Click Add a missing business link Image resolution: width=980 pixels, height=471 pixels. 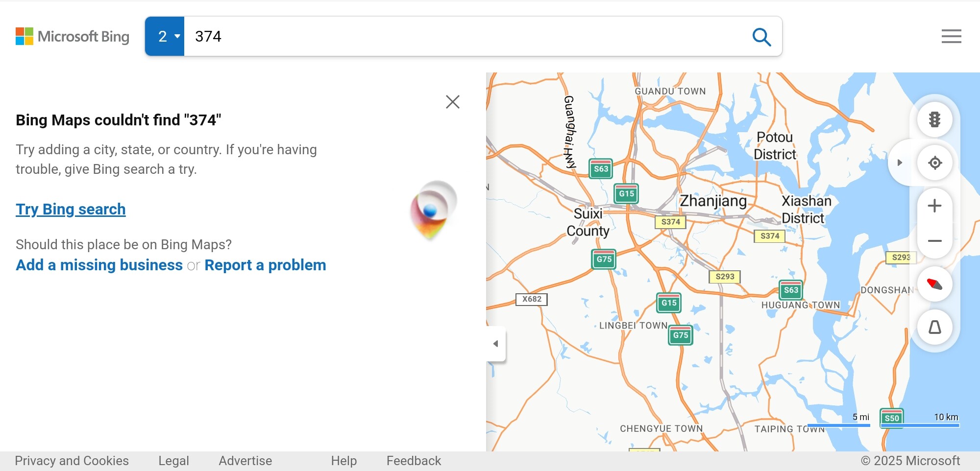coord(99,265)
